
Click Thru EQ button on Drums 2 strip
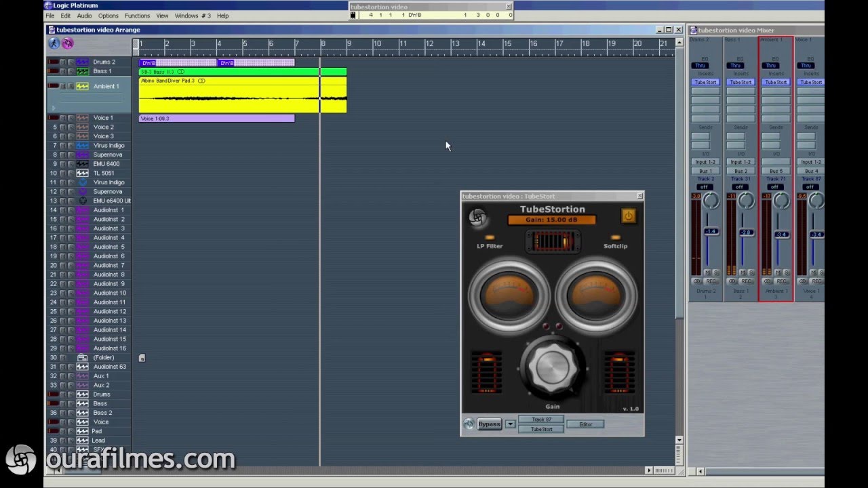pyautogui.click(x=701, y=66)
